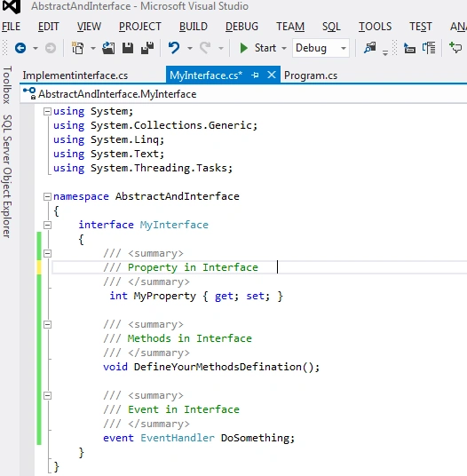Click the Find in Files toolbar icon

pos(370,48)
